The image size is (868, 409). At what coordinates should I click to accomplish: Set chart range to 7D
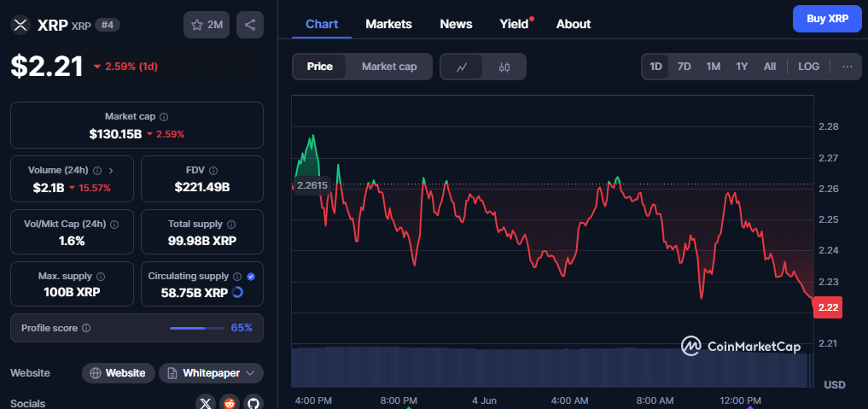point(684,67)
